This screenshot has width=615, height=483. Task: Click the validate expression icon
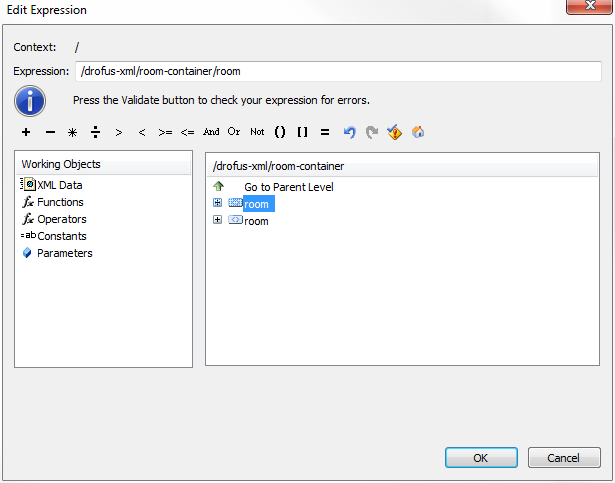(x=395, y=132)
